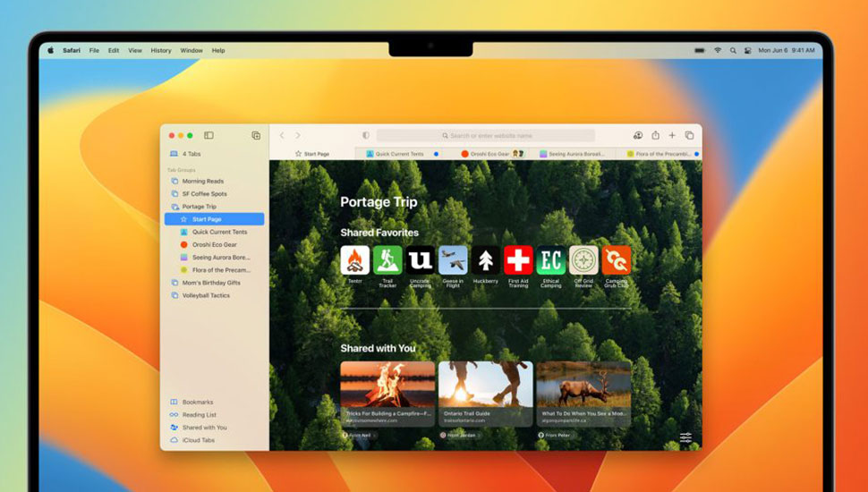
Task: Open Shared with You in the sidebar
Action: click(x=214, y=428)
